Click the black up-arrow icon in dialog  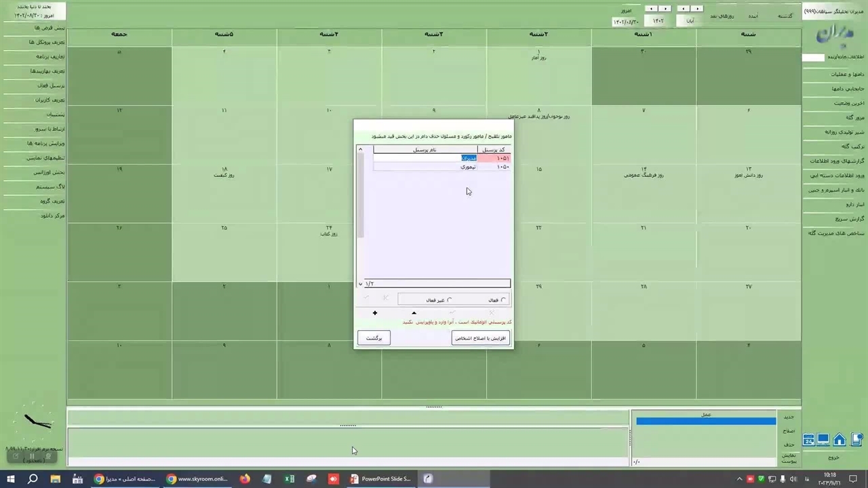click(414, 313)
